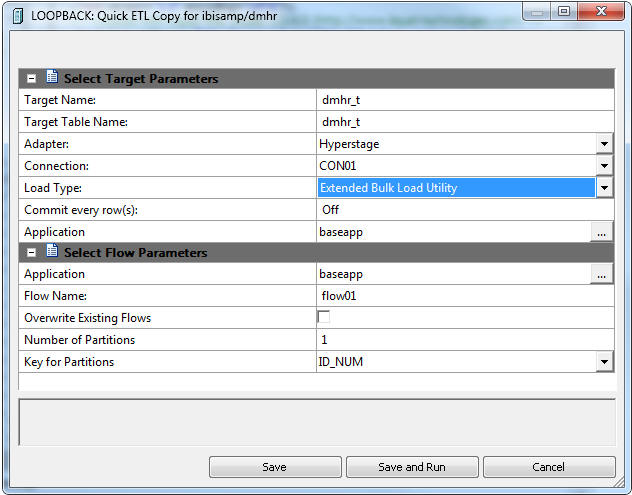Minimize the Quick ETL Copy window

(x=537, y=11)
